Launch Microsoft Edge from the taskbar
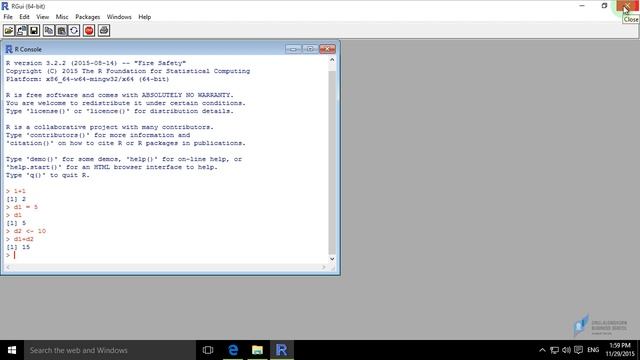This screenshot has height=360, width=640. (233, 350)
